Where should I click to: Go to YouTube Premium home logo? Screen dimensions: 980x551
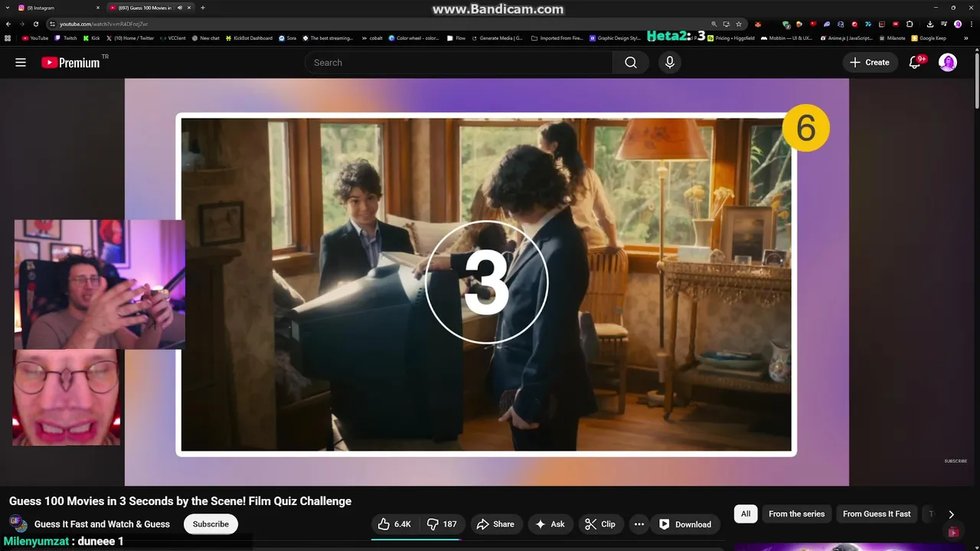[70, 63]
